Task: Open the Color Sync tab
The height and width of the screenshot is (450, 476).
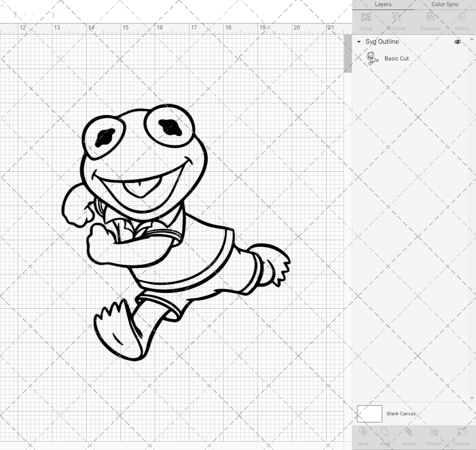Action: [445, 5]
